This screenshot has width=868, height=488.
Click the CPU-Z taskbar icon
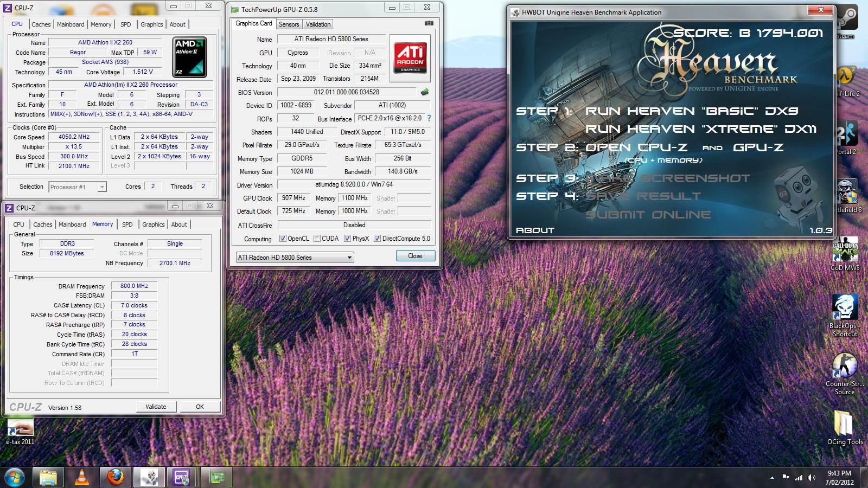[182, 478]
